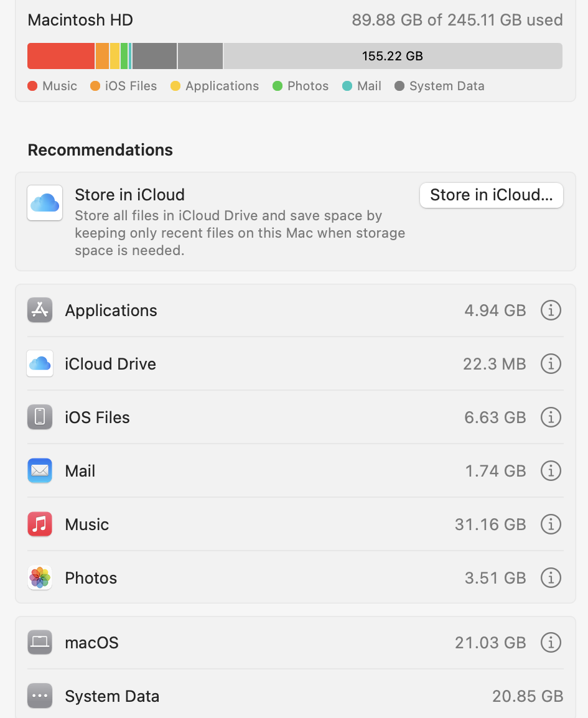Image resolution: width=588 pixels, height=718 pixels.
Task: Click the macOS laptop icon
Action: 40,642
